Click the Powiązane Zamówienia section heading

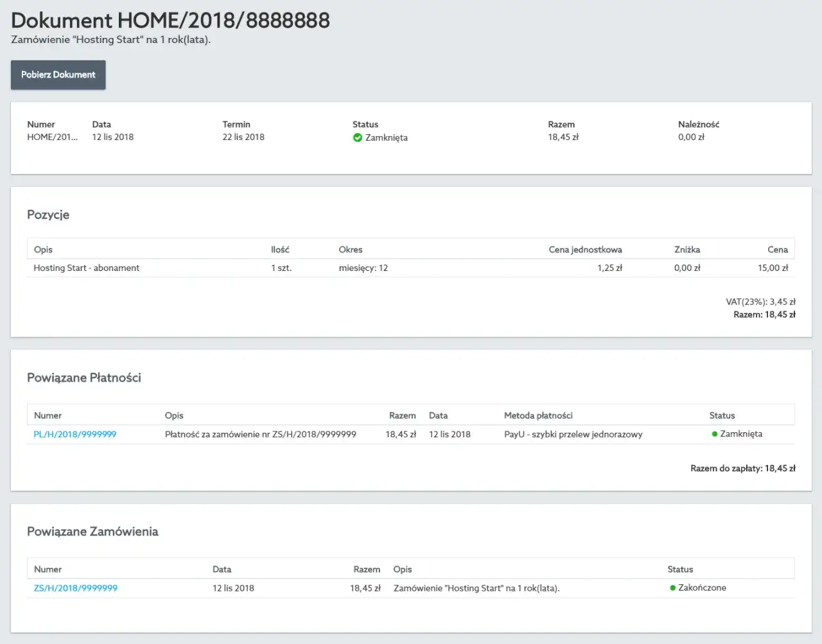(x=92, y=532)
